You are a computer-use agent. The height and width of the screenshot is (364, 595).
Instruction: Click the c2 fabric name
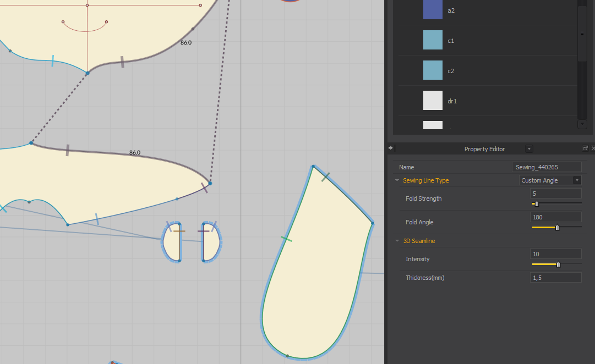click(451, 71)
